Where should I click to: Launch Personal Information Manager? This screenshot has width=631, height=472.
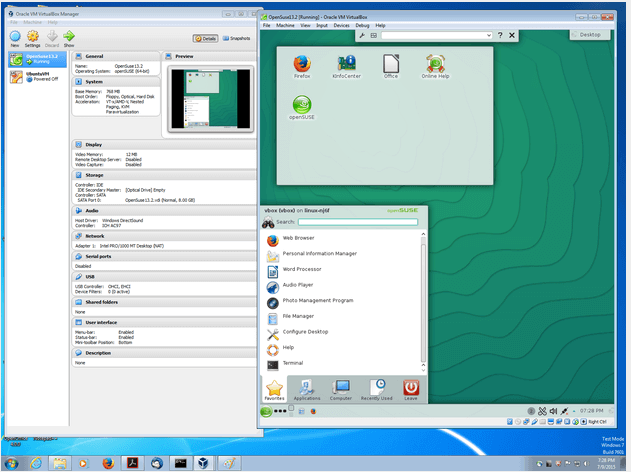click(x=341, y=254)
